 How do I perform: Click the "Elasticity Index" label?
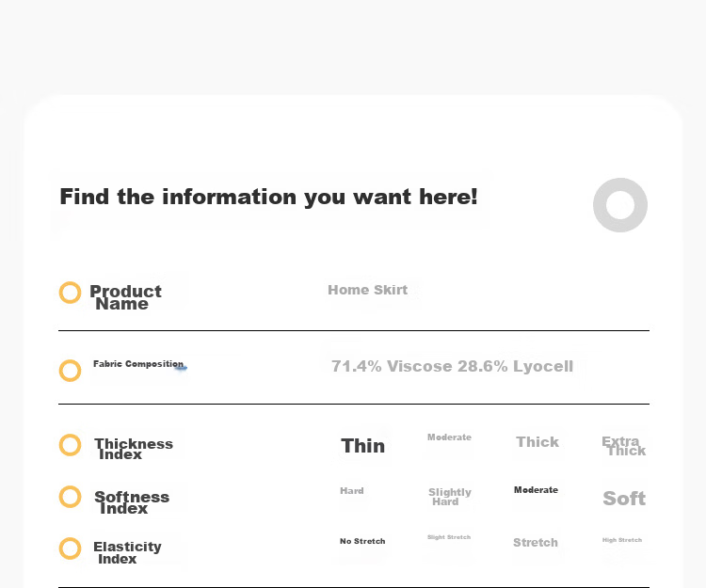click(127, 552)
